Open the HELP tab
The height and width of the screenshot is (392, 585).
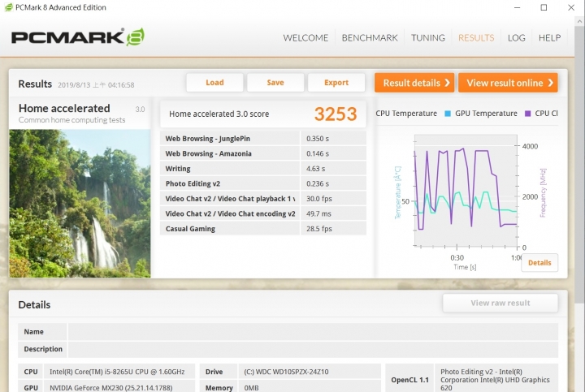(549, 37)
